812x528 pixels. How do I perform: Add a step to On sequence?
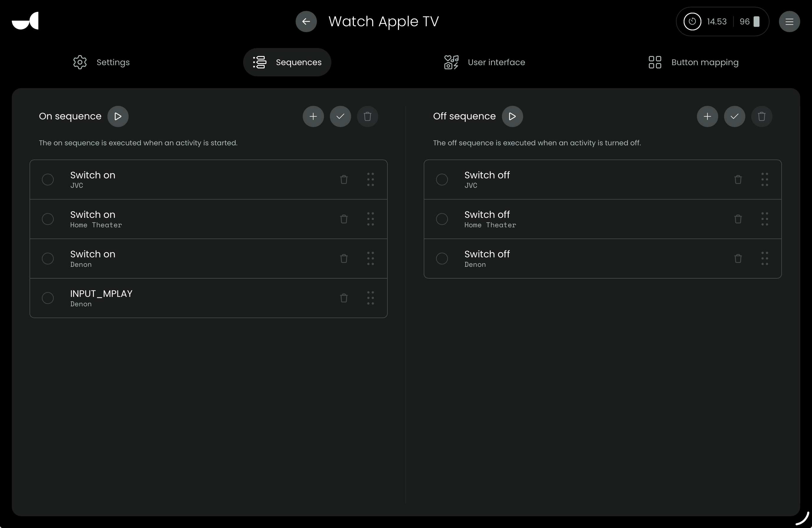point(313,116)
